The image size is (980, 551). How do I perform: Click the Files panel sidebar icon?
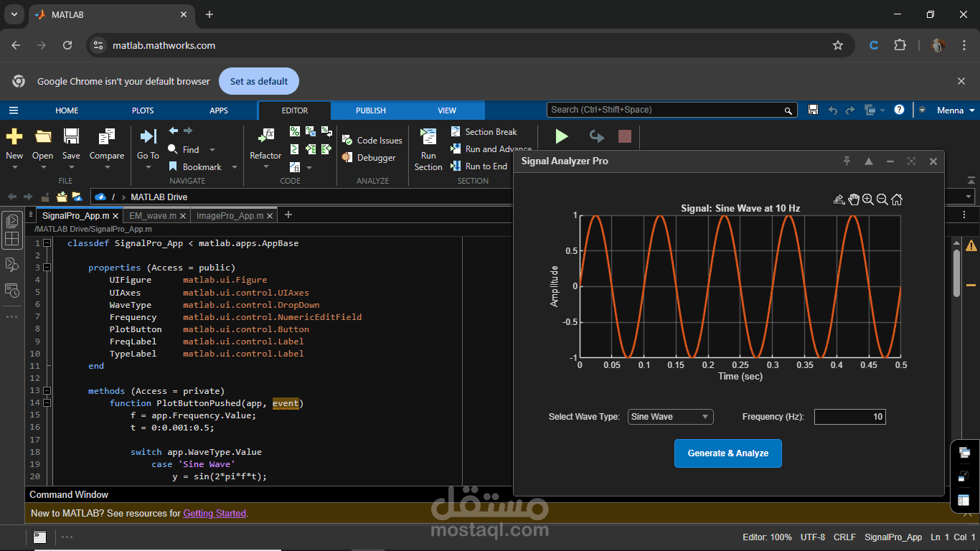pos(11,221)
